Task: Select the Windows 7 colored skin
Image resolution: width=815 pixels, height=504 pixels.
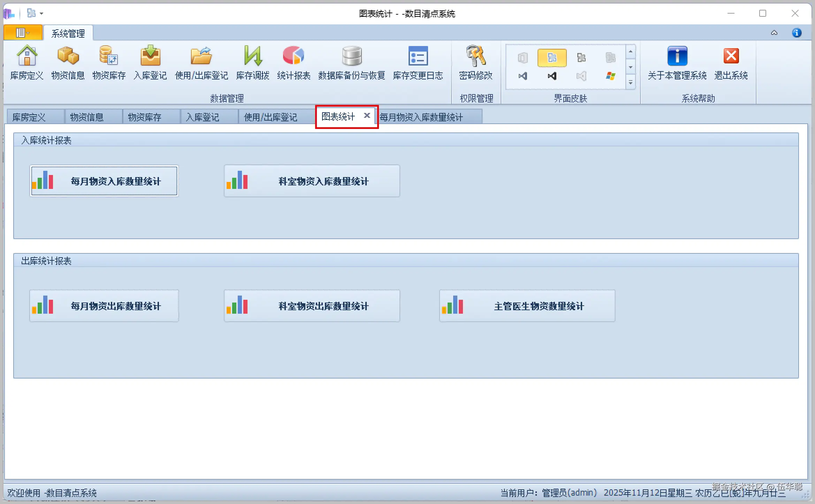Action: [x=611, y=76]
